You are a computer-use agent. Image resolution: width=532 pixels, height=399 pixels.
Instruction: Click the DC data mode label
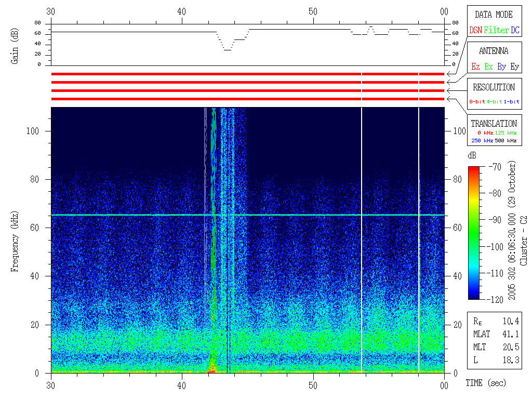[514, 30]
